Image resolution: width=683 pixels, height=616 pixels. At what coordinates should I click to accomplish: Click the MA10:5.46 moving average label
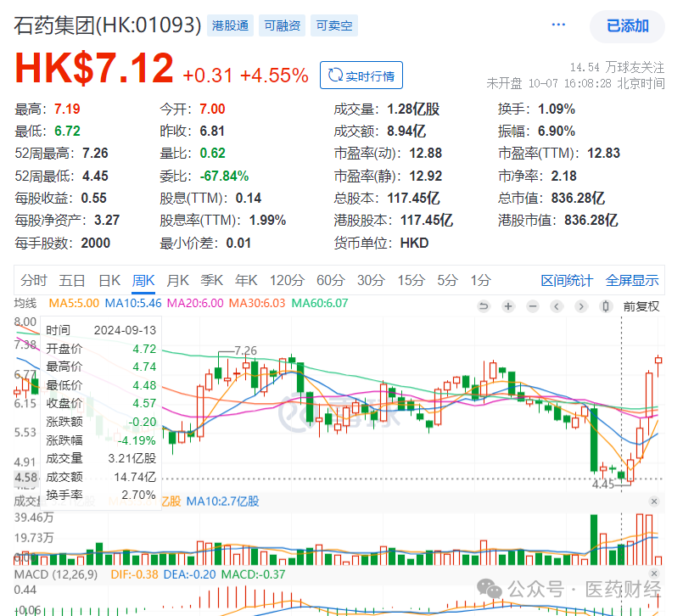pos(133,303)
